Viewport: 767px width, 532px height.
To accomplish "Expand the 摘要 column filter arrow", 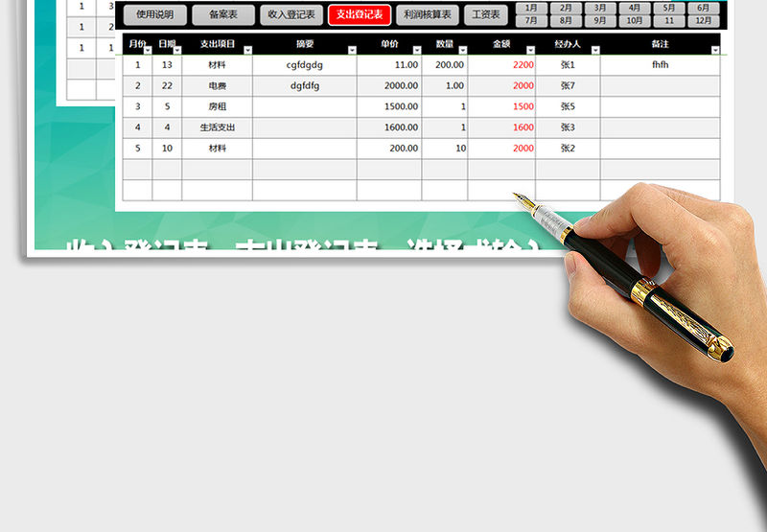I will coord(352,50).
